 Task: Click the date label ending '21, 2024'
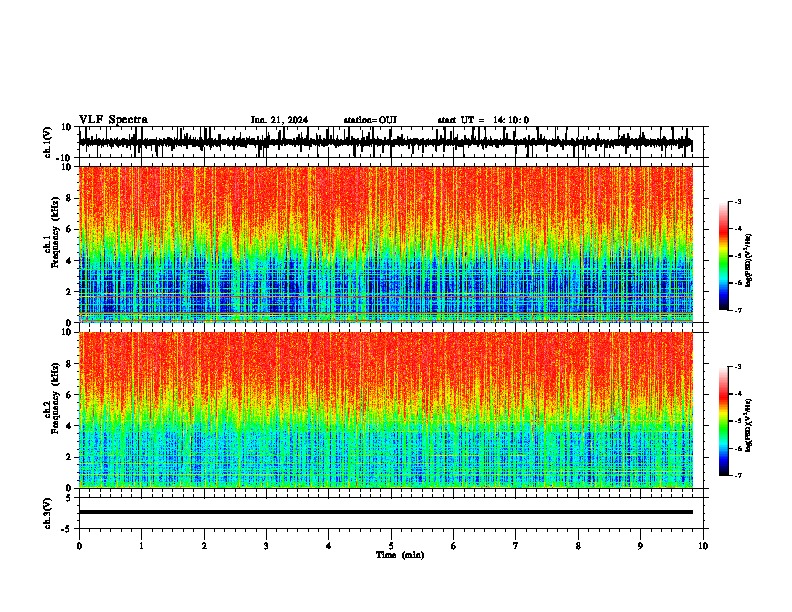click(279, 120)
